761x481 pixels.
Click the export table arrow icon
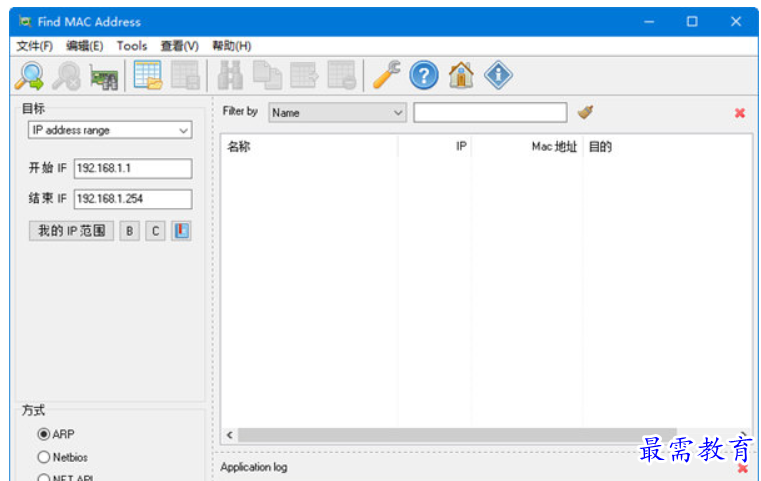pos(304,75)
